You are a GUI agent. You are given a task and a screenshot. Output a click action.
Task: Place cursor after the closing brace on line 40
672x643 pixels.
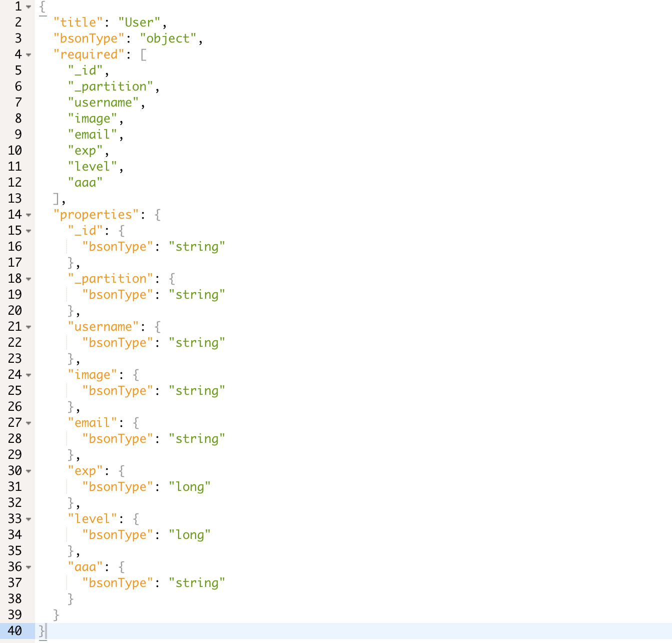[x=45, y=631]
